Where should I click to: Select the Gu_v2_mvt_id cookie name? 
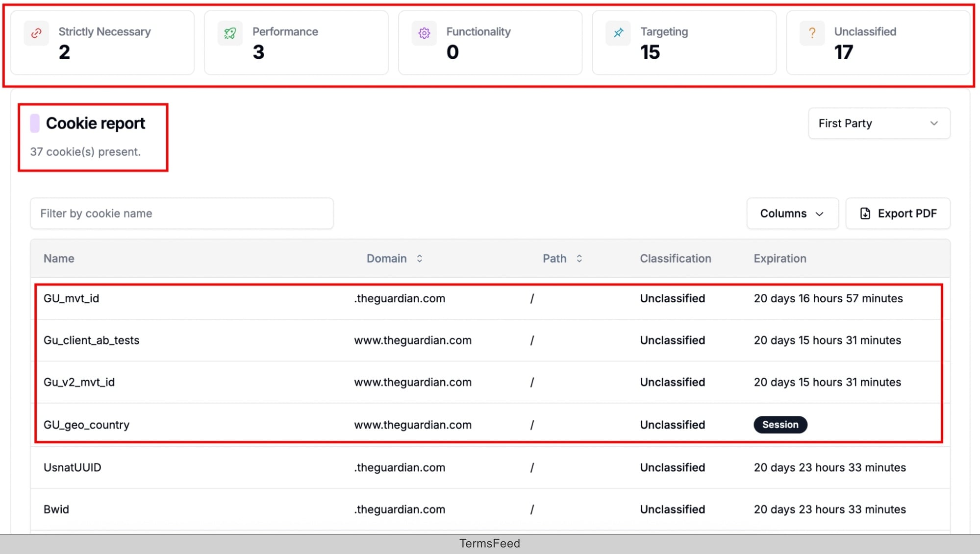pos(79,382)
